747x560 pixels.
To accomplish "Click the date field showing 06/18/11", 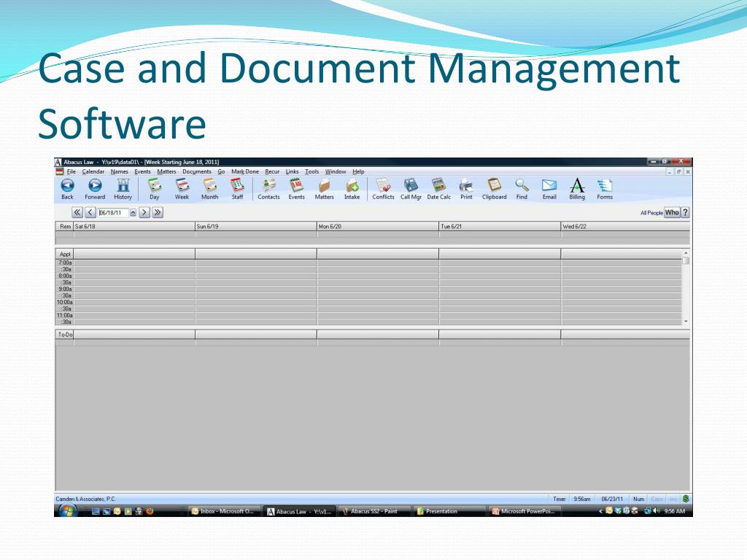I will pyautogui.click(x=113, y=213).
